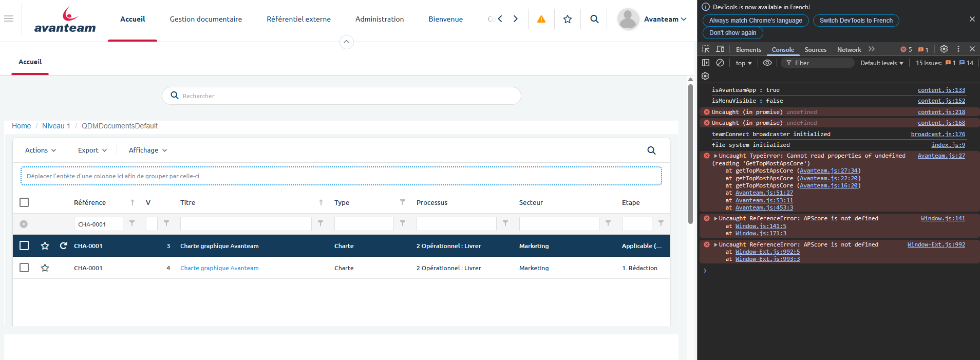Click refresh icon on selected CHA-0001 row
Image resolution: width=980 pixels, height=360 pixels.
(x=64, y=246)
